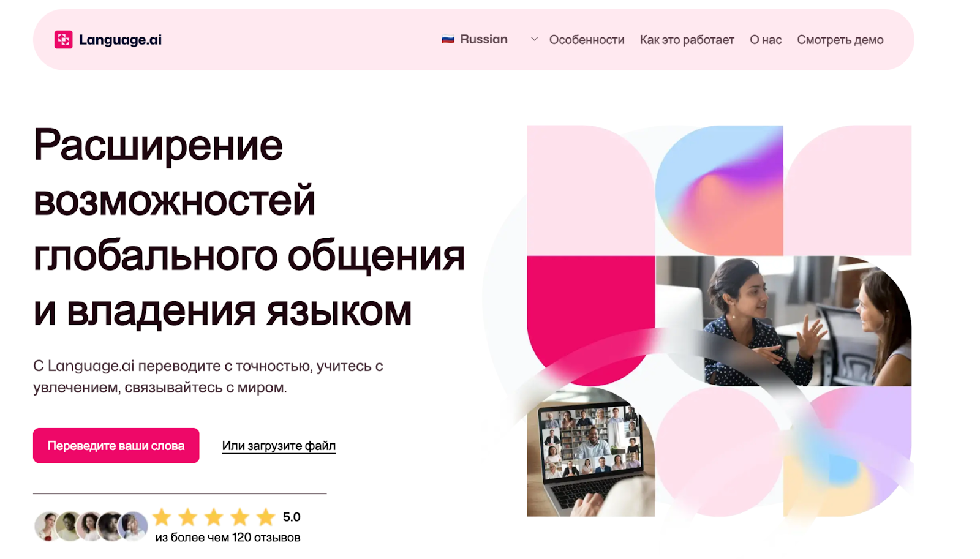Click the Переведите ваши слова button
Image resolution: width=980 pixels, height=559 pixels.
116,446
